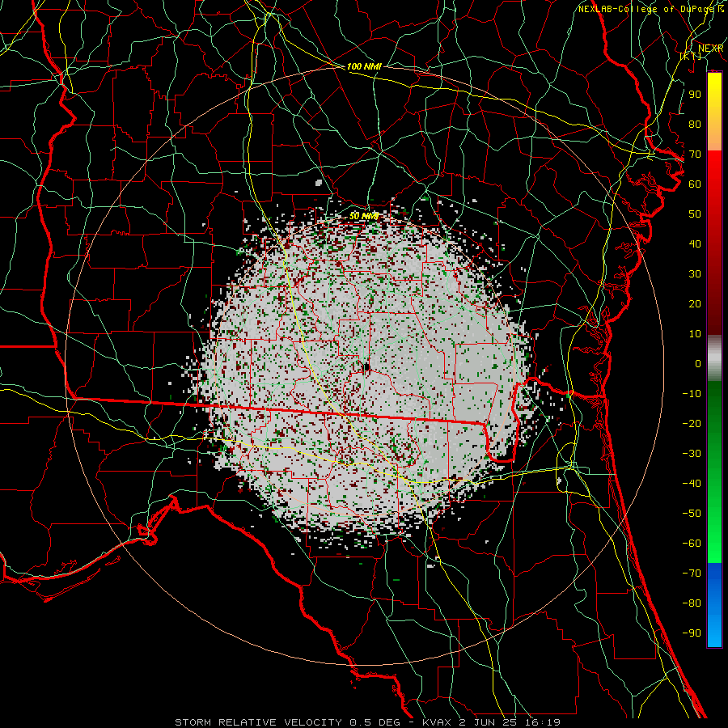Click the 70 label on the velocity scale
Screen dimensions: 728x728
[695, 154]
